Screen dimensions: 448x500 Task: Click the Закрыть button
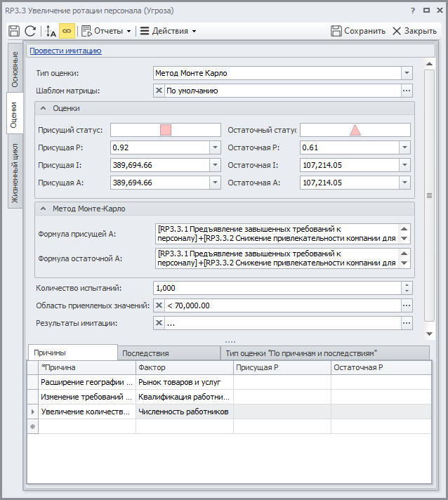tap(414, 31)
